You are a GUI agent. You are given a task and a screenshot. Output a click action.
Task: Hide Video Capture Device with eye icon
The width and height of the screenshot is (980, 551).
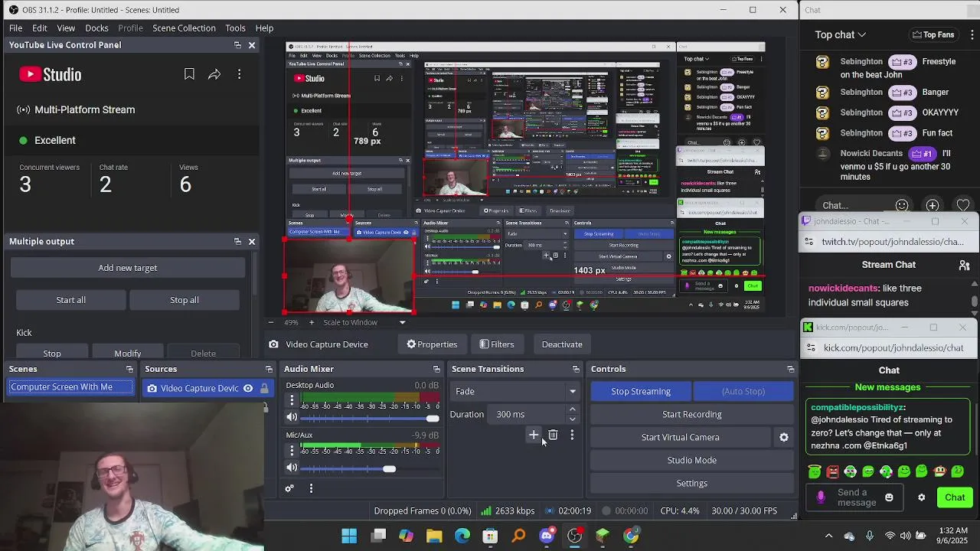(x=248, y=388)
